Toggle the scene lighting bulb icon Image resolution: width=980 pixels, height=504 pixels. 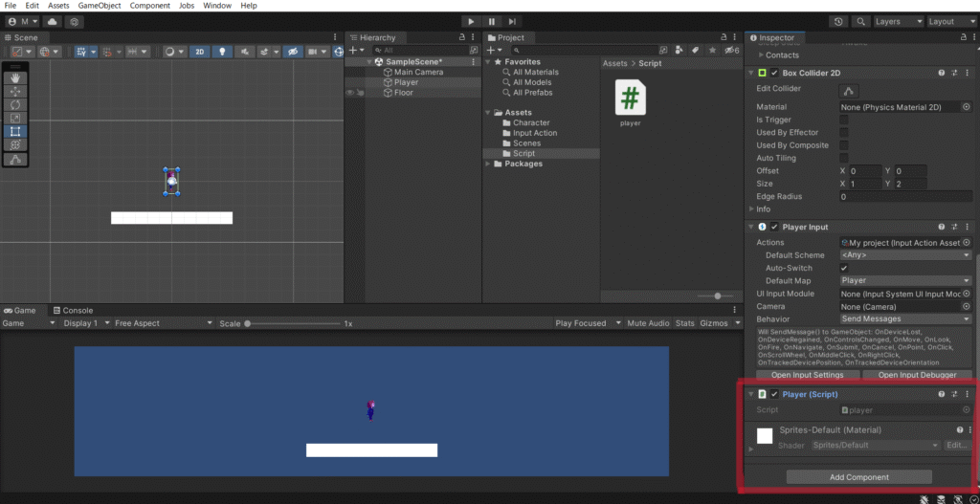click(x=222, y=52)
